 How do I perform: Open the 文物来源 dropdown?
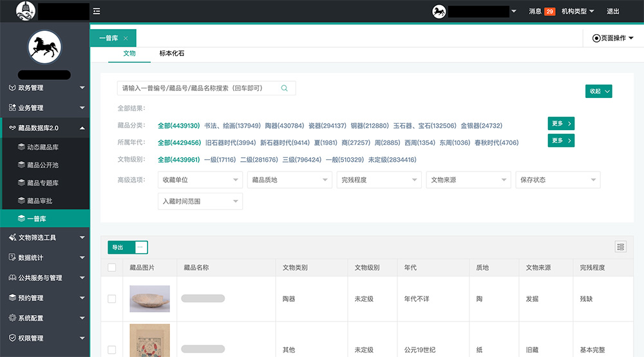[469, 180]
